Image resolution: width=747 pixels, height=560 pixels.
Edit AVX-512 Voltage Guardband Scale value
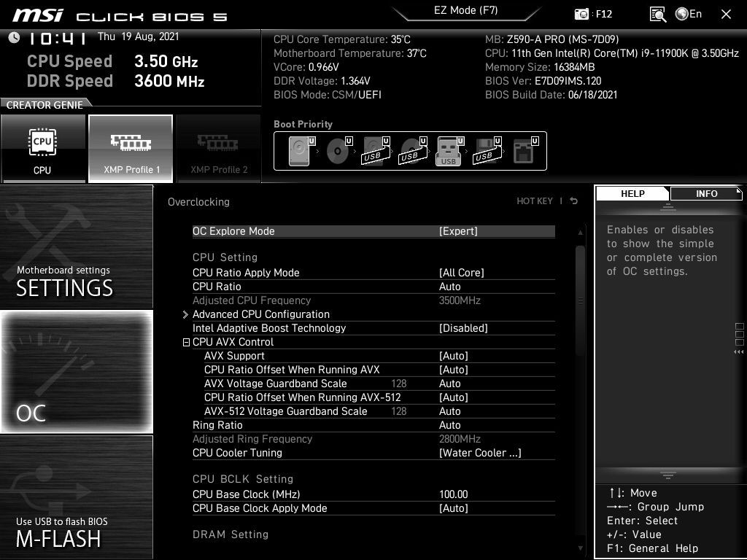click(379, 411)
